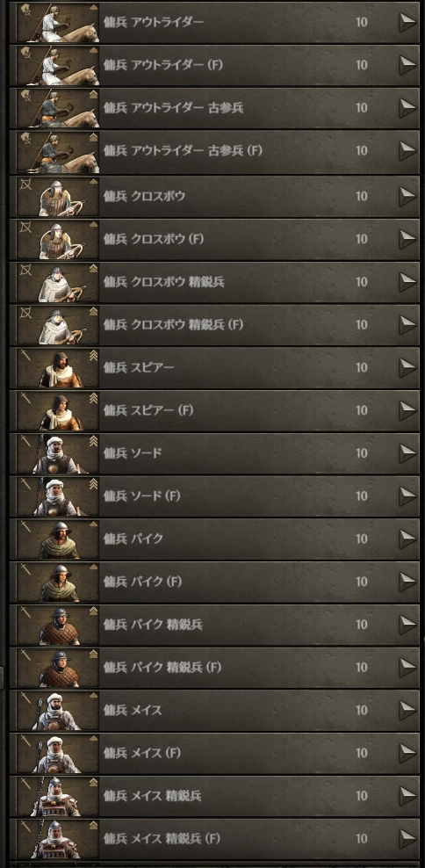The height and width of the screenshot is (868, 425).
Task: Click the upgrade tier chevron on 傭兵 スピアー
Action: [x=93, y=356]
